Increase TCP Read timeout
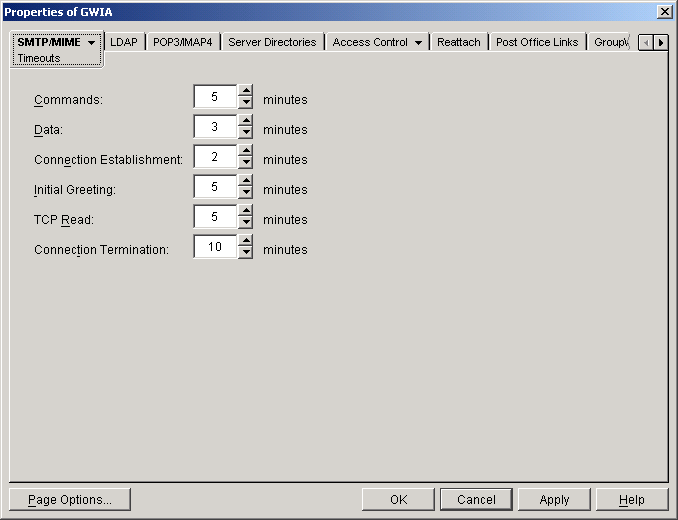This screenshot has height=520, width=678. 246,211
